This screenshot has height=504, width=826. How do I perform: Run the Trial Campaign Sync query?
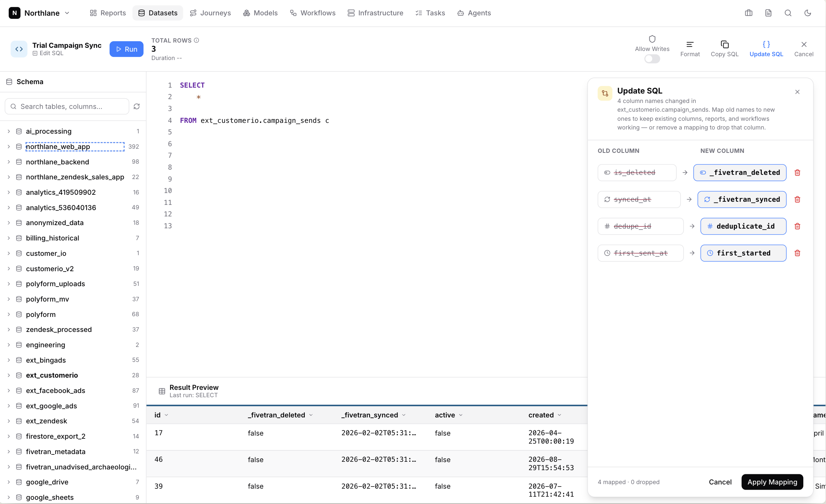point(126,49)
